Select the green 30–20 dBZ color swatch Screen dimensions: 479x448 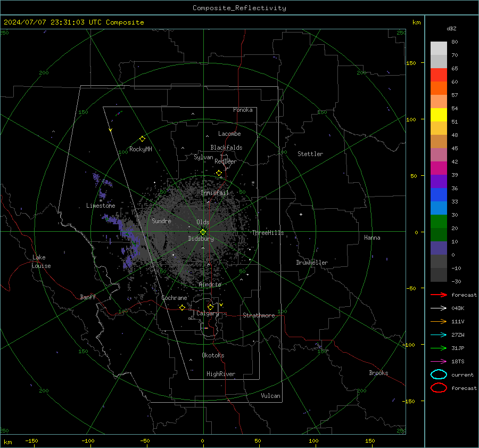click(x=439, y=222)
